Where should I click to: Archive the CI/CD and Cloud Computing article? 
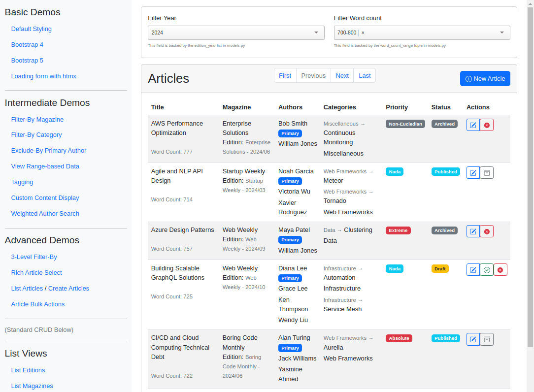coord(487,339)
